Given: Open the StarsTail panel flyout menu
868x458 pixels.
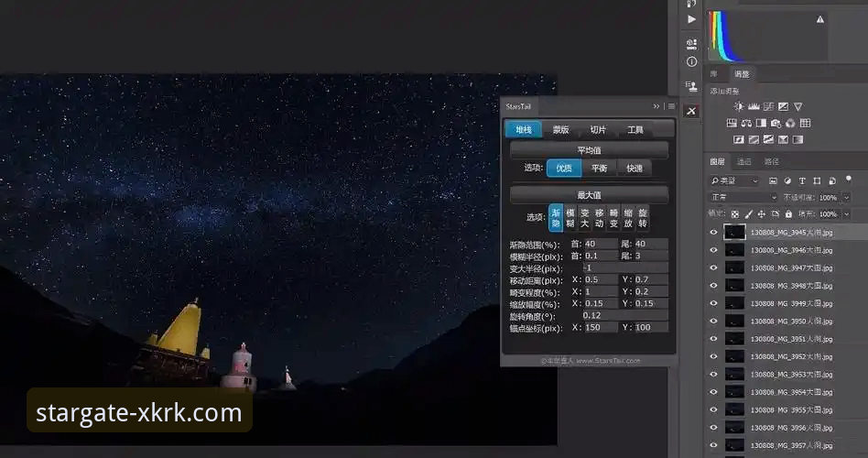Looking at the screenshot, I should [671, 106].
